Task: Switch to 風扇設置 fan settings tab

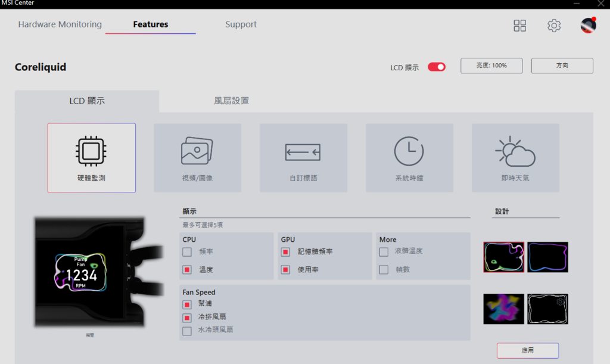Action: pos(231,101)
